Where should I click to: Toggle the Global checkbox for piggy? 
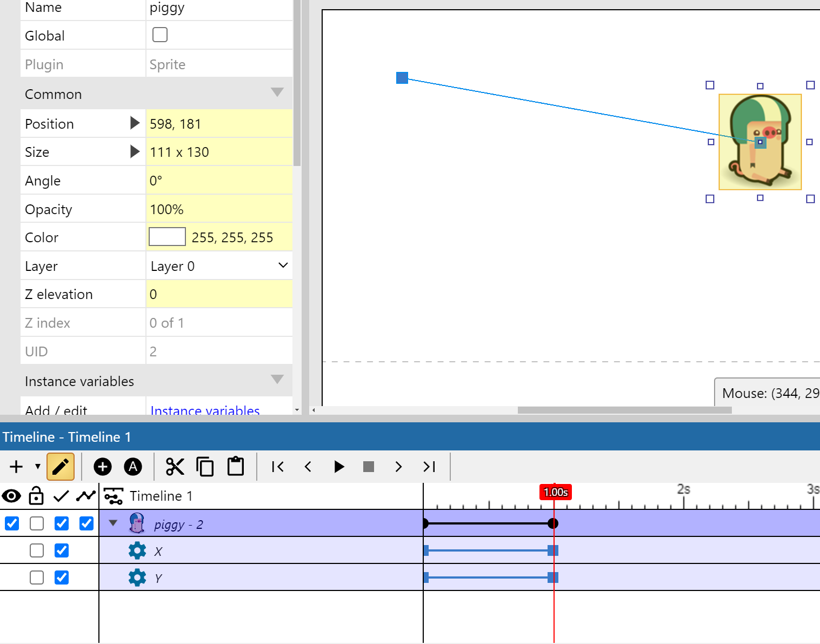point(159,34)
